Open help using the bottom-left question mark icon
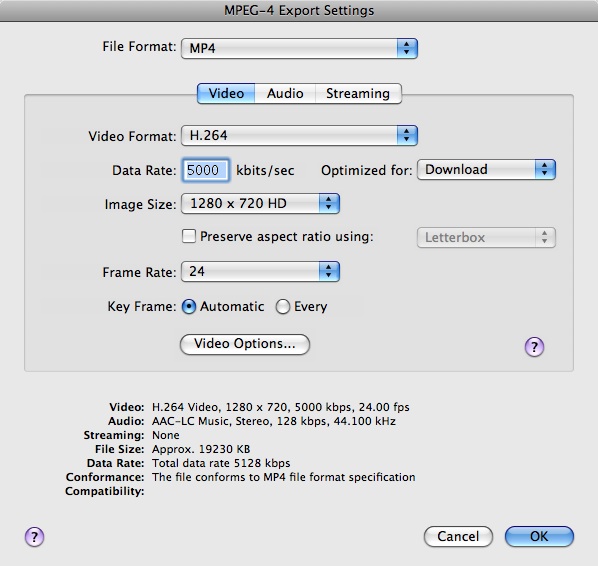Viewport: 598px width, 566px height. click(x=34, y=537)
